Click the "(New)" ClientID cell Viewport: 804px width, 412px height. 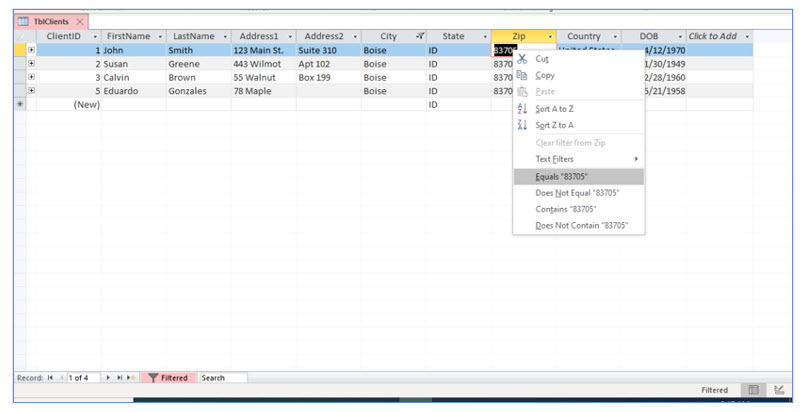tap(69, 105)
